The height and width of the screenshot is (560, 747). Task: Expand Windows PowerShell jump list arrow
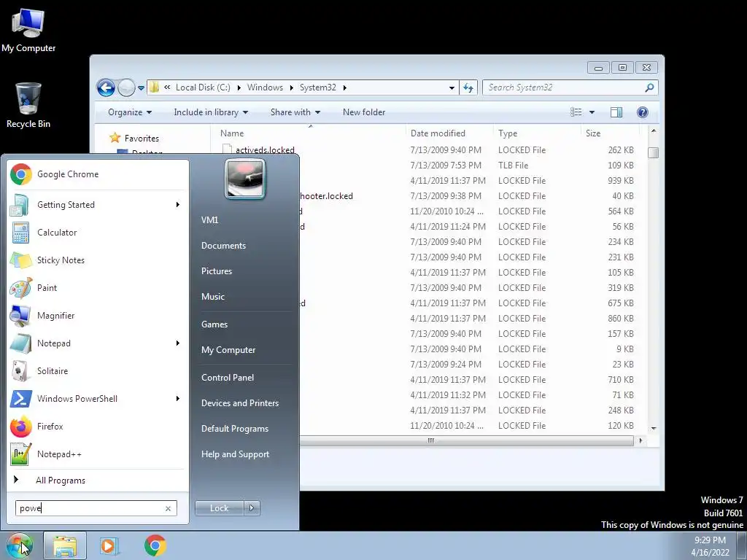(x=178, y=399)
